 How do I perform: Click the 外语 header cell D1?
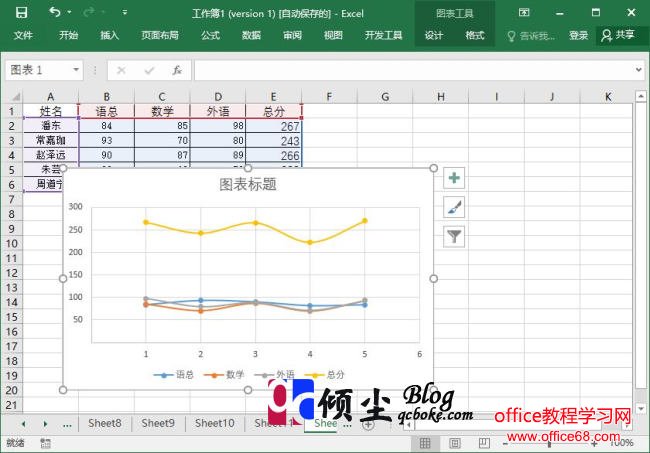point(218,111)
